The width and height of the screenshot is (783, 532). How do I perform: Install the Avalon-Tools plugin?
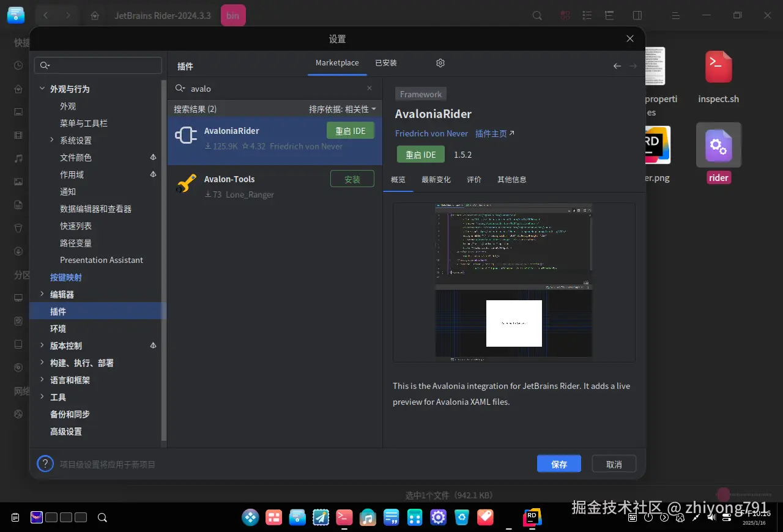pos(352,179)
